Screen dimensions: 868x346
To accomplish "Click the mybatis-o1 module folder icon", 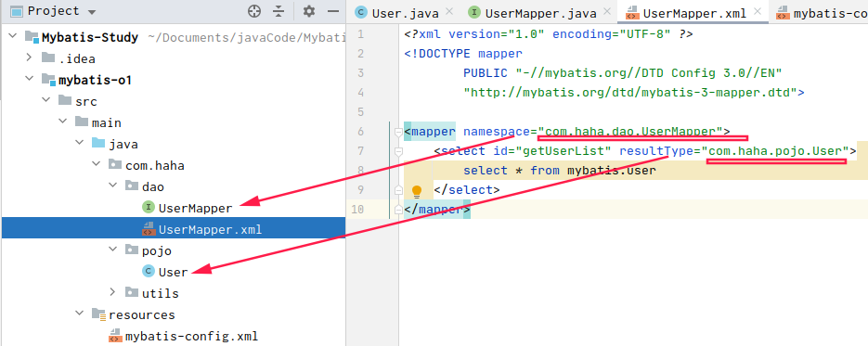I will 48,80.
